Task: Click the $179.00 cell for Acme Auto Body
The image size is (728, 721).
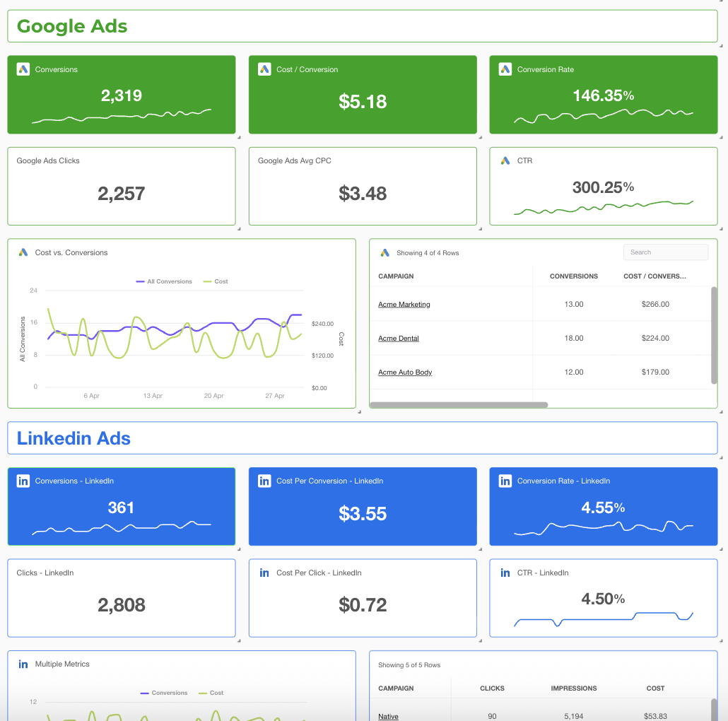Action: click(x=655, y=372)
